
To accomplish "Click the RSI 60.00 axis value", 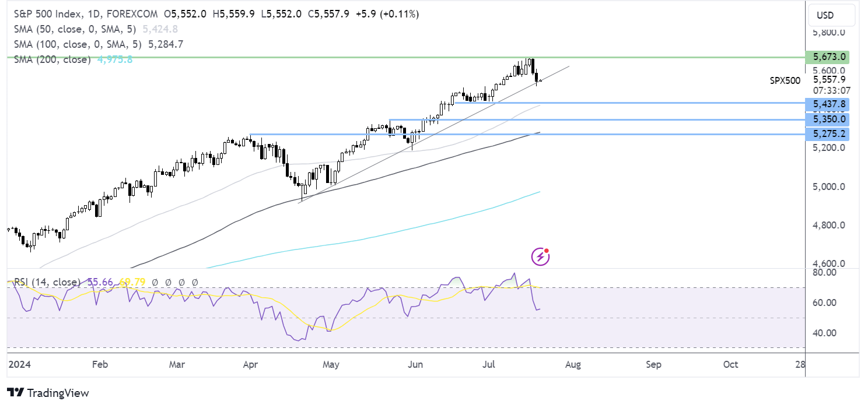I will (x=824, y=303).
